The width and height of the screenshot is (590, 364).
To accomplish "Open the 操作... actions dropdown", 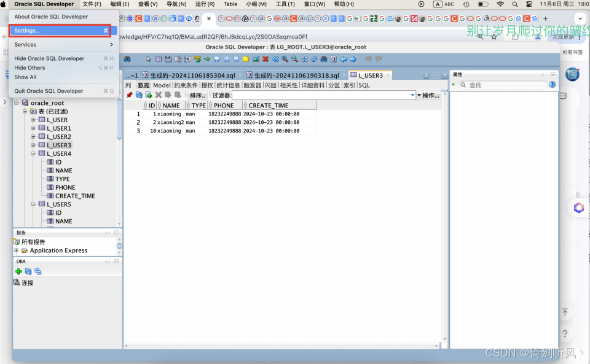I will pyautogui.click(x=428, y=95).
